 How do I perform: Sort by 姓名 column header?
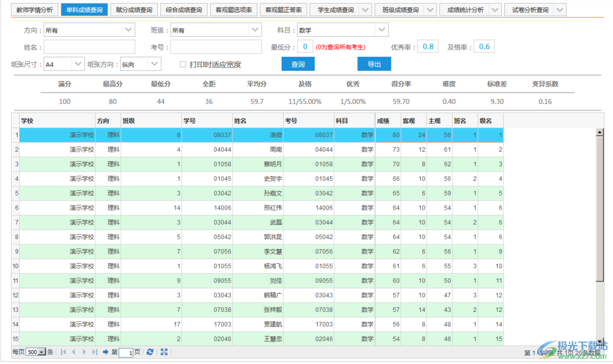click(258, 121)
